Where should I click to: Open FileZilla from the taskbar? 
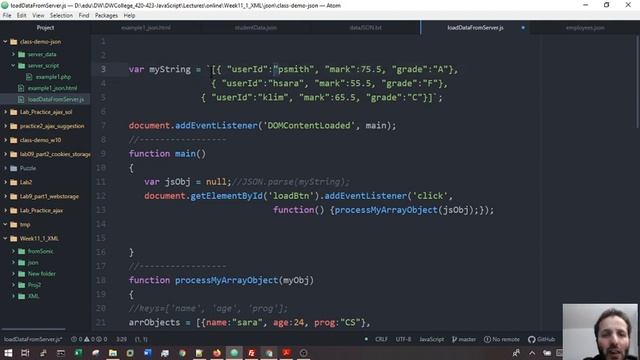[x=251, y=353]
